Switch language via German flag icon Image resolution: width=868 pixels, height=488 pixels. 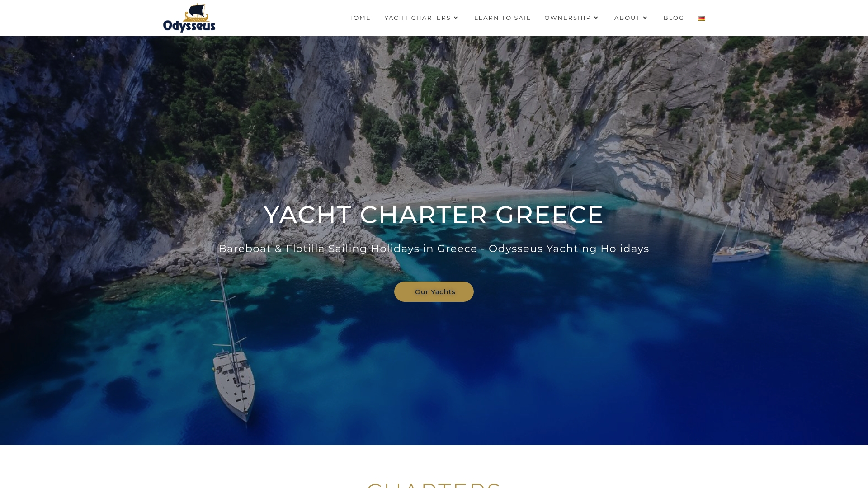tap(702, 18)
